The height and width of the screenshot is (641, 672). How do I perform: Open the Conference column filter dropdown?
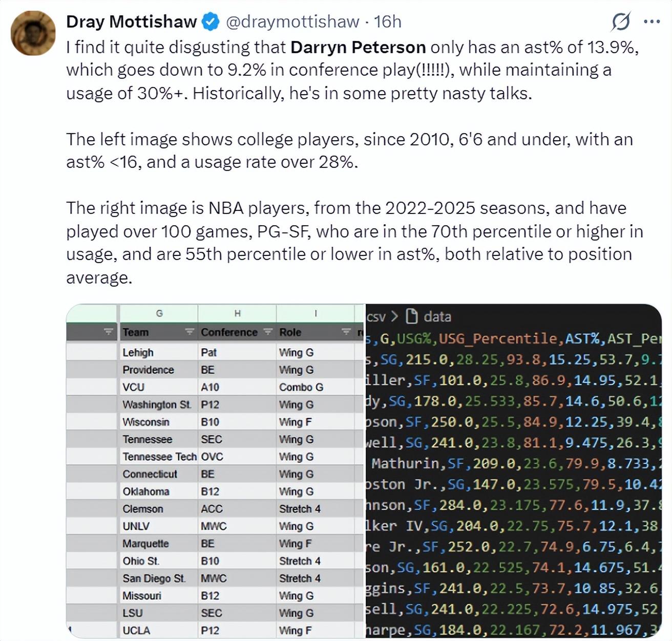(x=268, y=332)
